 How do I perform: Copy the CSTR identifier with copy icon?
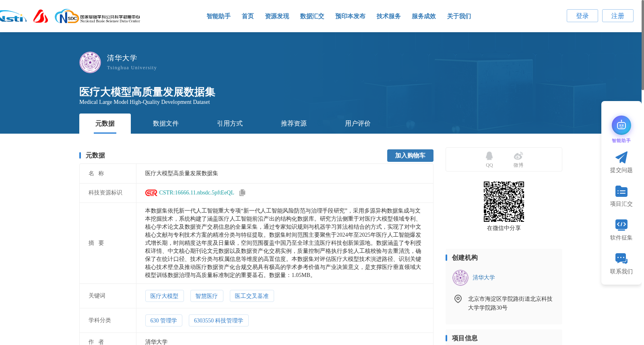242,193
